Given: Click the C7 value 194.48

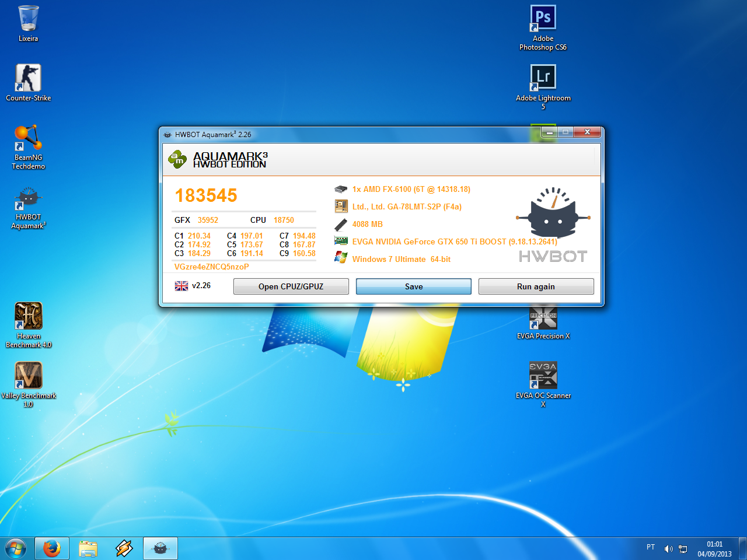Looking at the screenshot, I should 304,236.
